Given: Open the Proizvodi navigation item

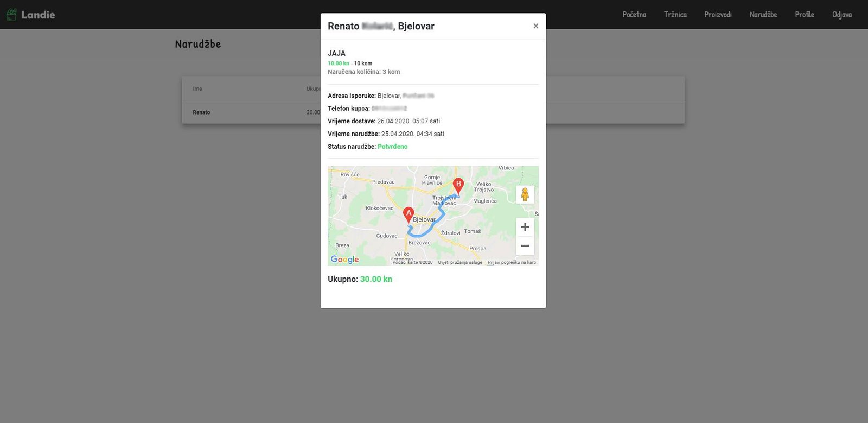Looking at the screenshot, I should point(718,15).
